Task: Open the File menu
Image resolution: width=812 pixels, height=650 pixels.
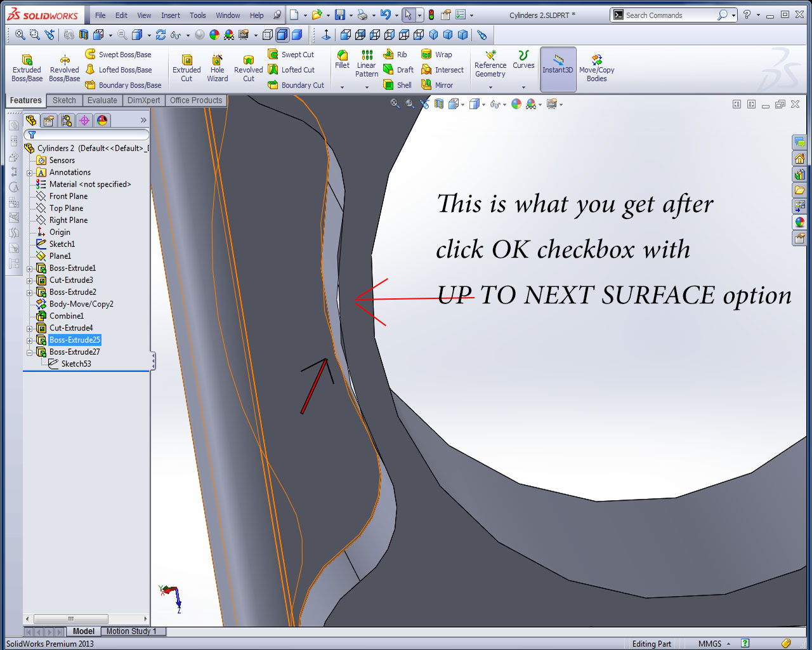Action: tap(100, 15)
